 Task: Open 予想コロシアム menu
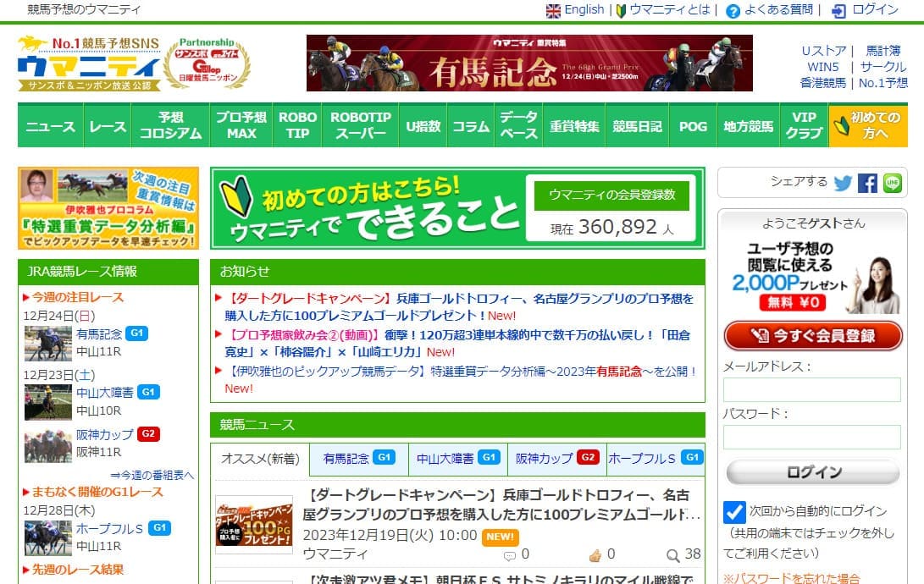pyautogui.click(x=170, y=125)
